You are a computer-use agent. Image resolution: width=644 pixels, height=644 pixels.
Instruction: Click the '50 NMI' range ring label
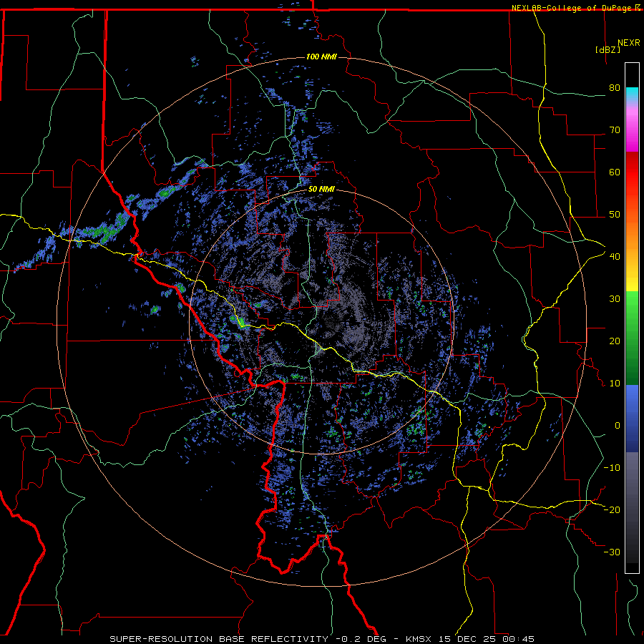tap(321, 190)
